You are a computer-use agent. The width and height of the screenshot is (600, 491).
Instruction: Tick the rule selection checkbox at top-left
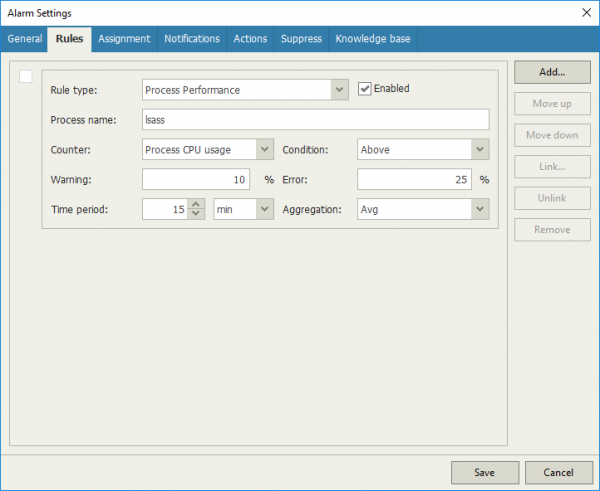tap(26, 77)
